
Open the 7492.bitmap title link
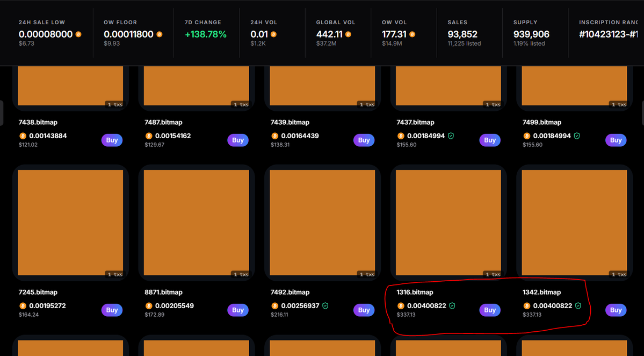click(x=290, y=293)
